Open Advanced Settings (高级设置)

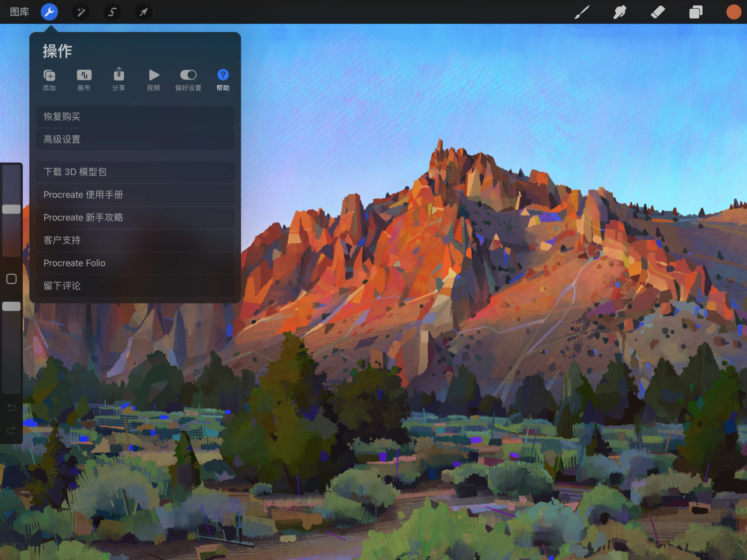[x=135, y=139]
